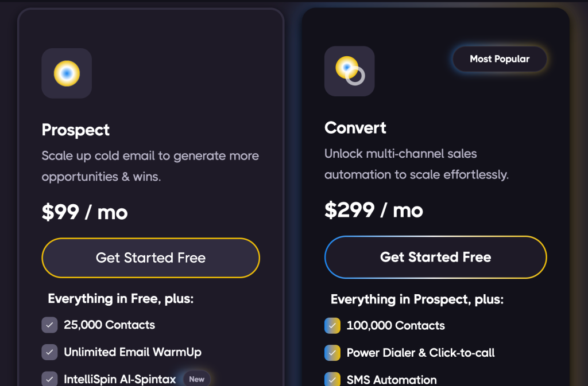Click the Everything in Prospect, plus heading

[417, 299]
